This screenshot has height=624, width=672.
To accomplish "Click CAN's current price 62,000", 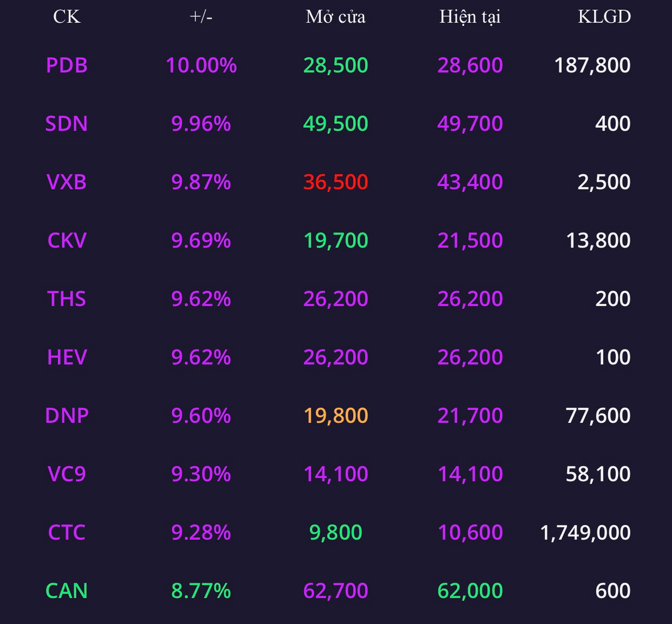I will pos(470,591).
